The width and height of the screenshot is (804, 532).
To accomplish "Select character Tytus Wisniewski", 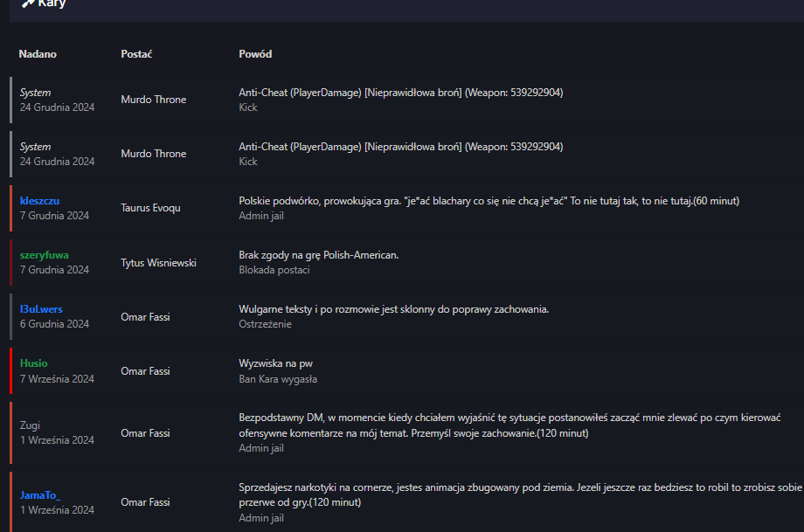I will (158, 262).
